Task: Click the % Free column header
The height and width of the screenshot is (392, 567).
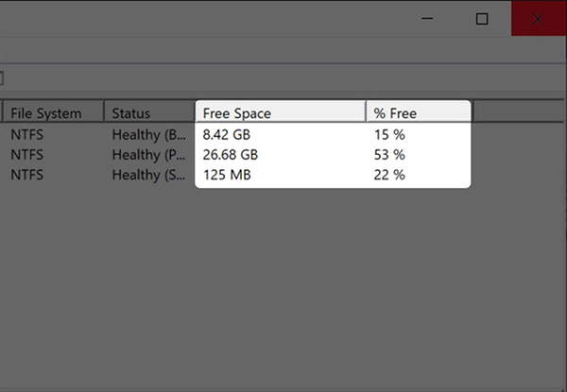Action: (418, 113)
